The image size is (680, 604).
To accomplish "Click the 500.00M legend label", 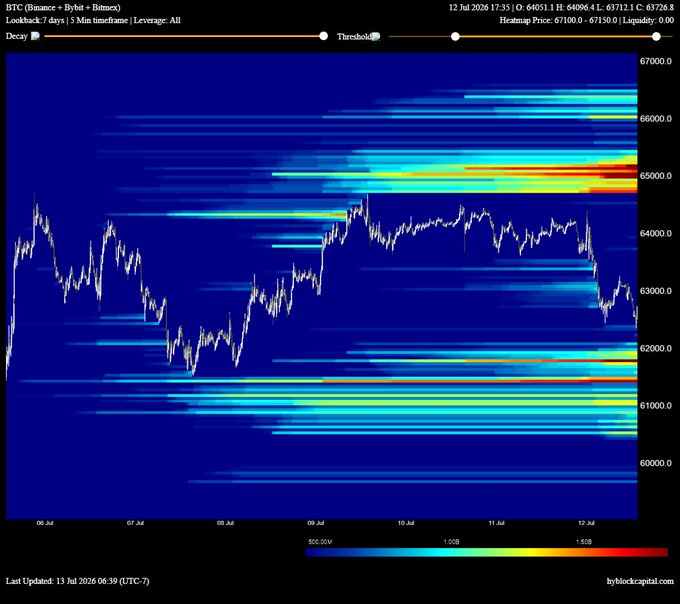I will coord(320,542).
